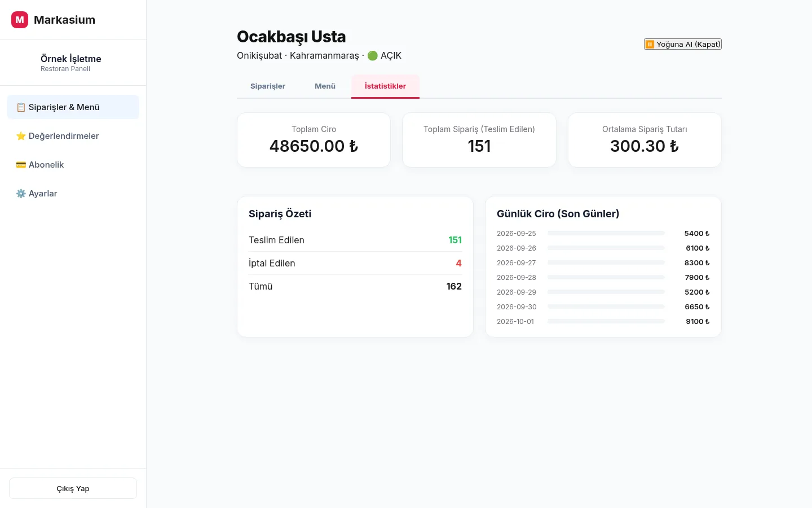Click the clipboard icon beside Siparişler & Menü
Screen dimensions: 812x508
(x=21, y=107)
